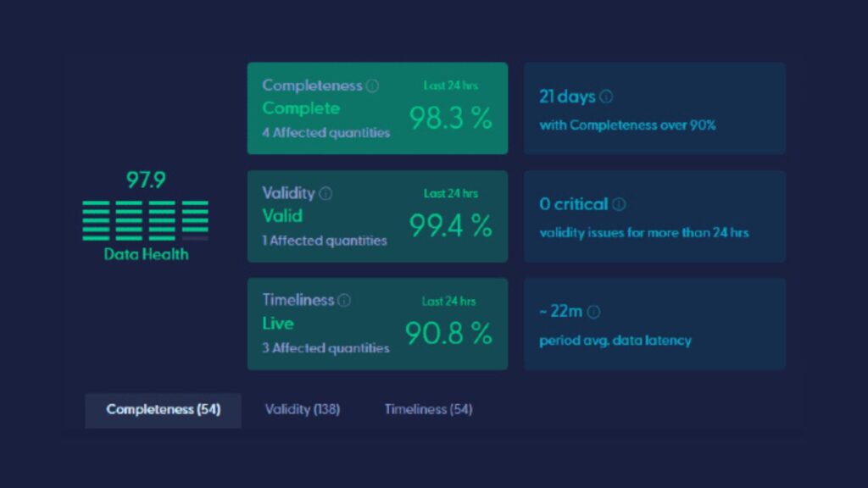
Task: Click the 90.8 % timeliness value
Action: (x=448, y=334)
